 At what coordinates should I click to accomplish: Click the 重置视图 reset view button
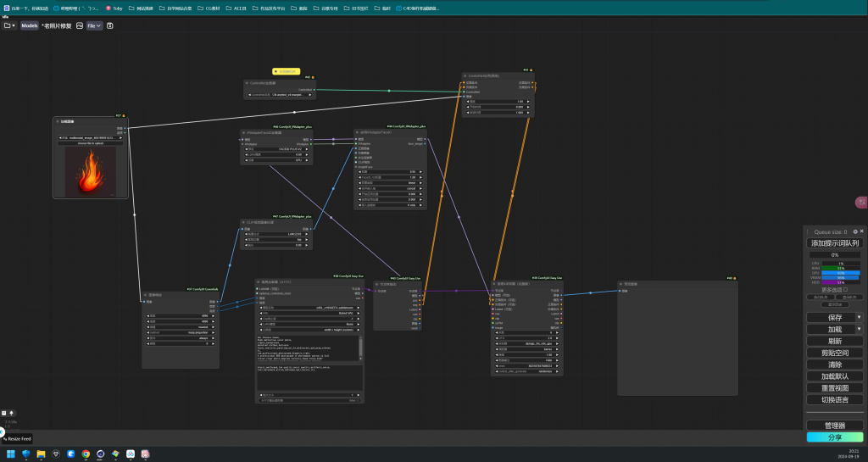(834, 388)
